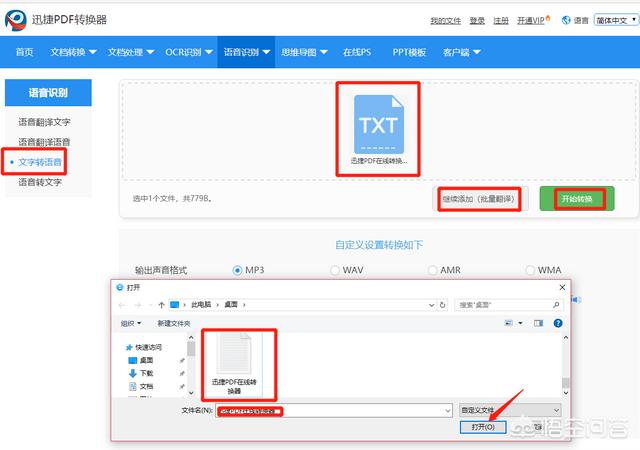This screenshot has height=450, width=640.
Task: Click 打开(O) button in dialog
Action: [483, 427]
